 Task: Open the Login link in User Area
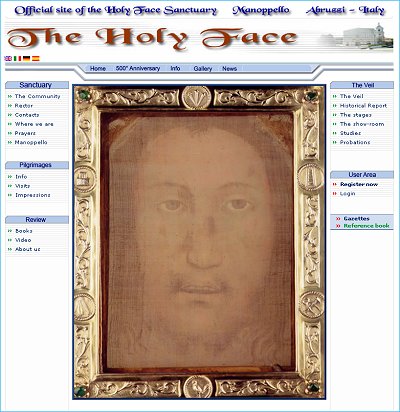[x=348, y=194]
